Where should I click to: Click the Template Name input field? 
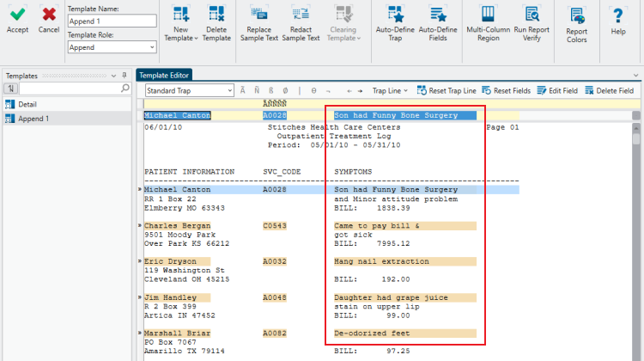pyautogui.click(x=112, y=21)
